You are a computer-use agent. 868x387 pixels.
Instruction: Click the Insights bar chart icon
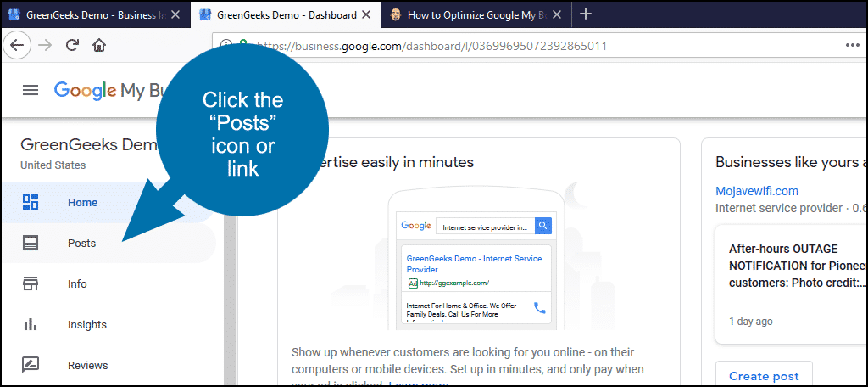click(30, 324)
